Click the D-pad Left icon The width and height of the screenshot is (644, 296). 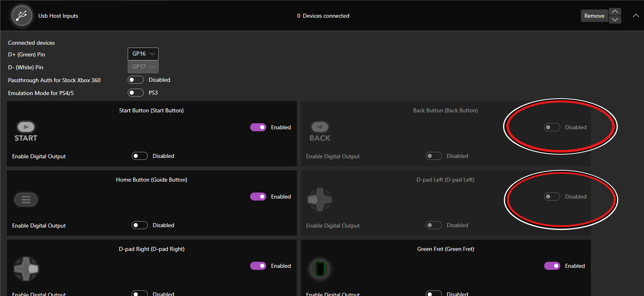[320, 199]
